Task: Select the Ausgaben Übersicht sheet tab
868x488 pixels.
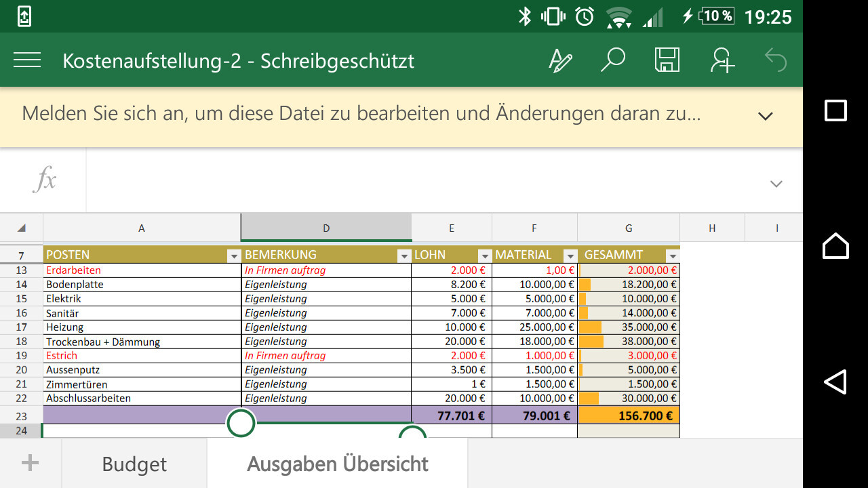Action: [337, 464]
